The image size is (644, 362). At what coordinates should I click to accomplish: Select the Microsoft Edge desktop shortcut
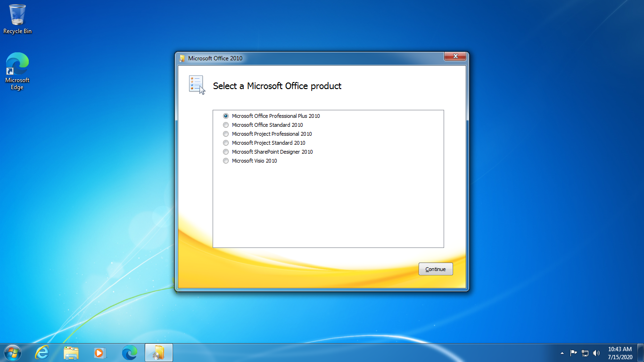click(x=17, y=71)
